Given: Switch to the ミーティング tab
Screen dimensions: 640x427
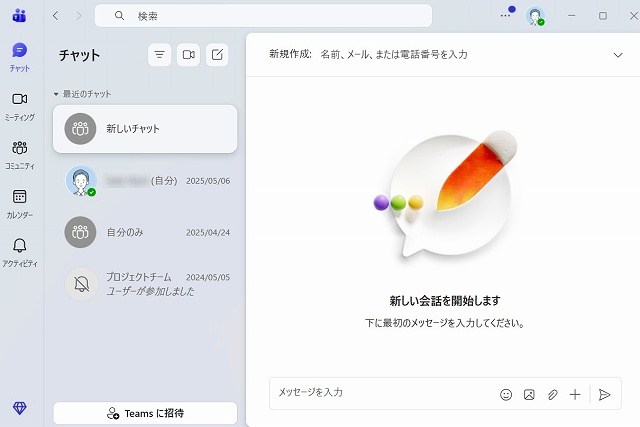Looking at the screenshot, I should click(x=19, y=105).
